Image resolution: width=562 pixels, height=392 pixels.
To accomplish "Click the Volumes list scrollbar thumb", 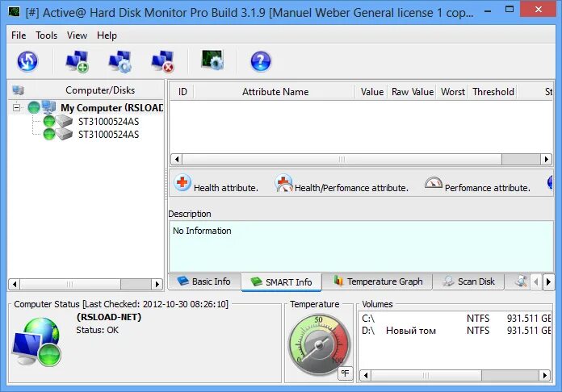I will [x=426, y=375].
